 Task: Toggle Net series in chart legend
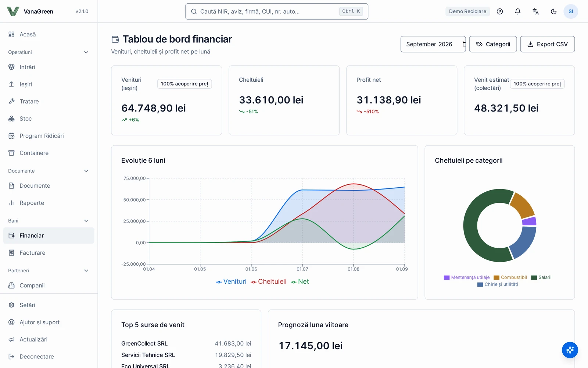(x=300, y=282)
